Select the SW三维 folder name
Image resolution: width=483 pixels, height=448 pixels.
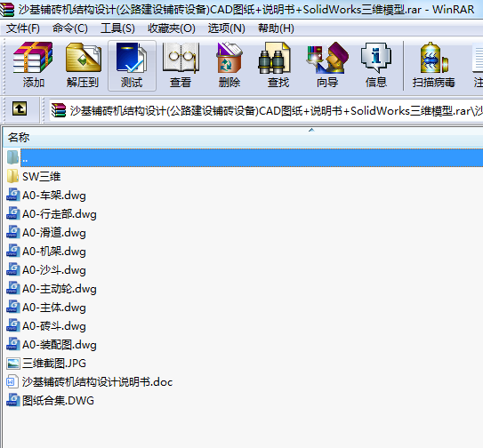click(42, 176)
